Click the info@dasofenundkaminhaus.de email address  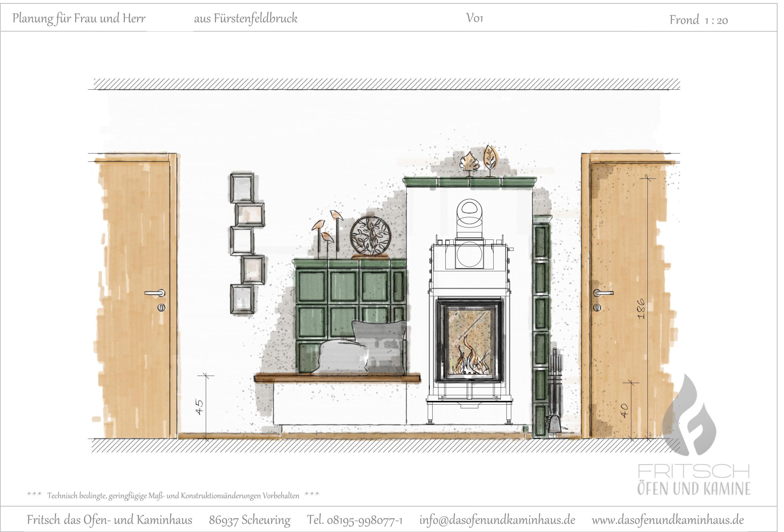[x=497, y=519]
